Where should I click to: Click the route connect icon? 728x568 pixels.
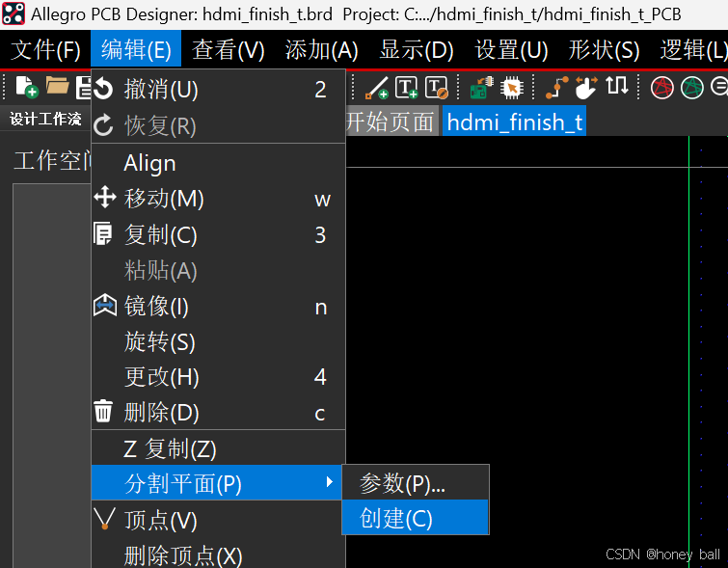[x=556, y=88]
